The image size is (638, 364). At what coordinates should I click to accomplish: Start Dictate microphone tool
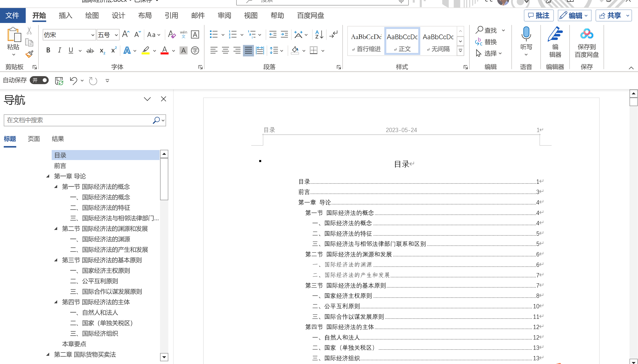[526, 34]
